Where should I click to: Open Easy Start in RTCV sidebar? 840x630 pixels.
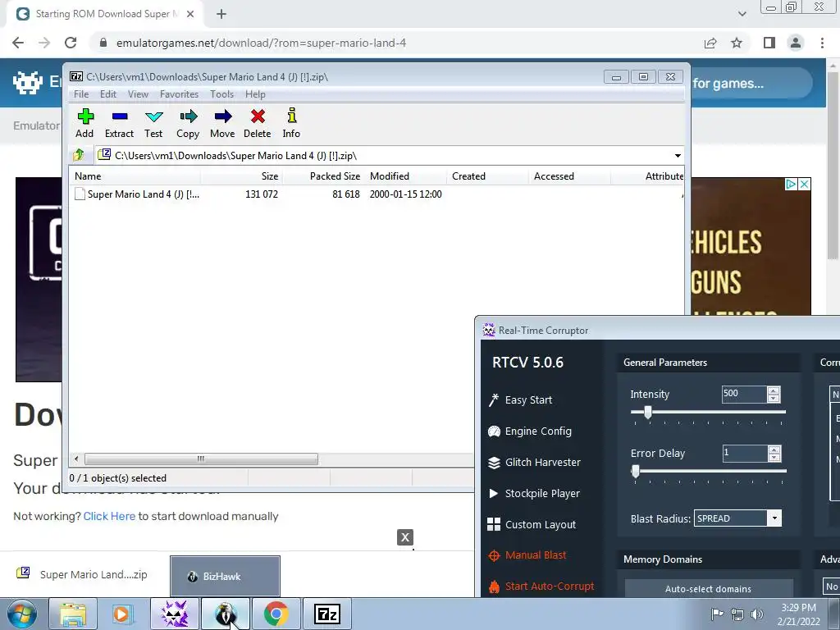pyautogui.click(x=520, y=399)
